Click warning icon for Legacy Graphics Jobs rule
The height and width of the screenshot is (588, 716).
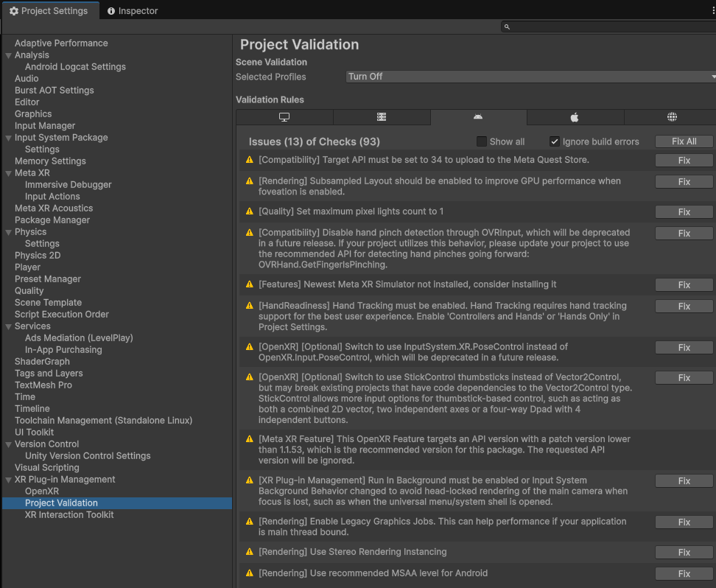[x=249, y=521]
